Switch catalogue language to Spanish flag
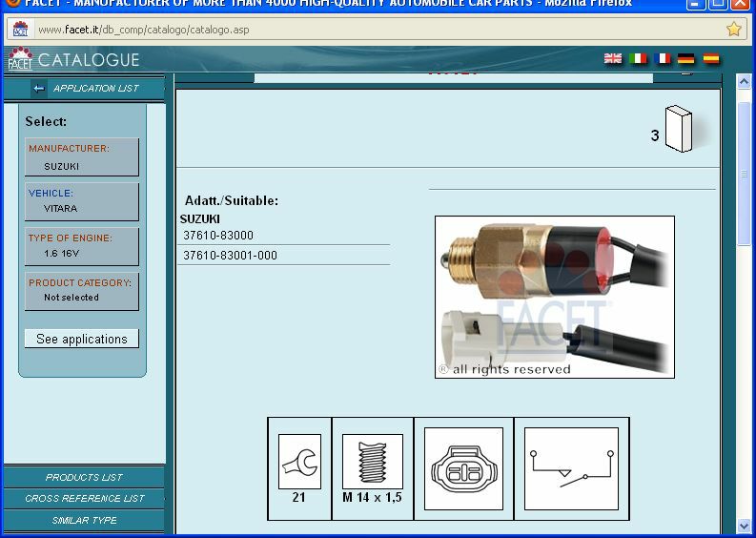This screenshot has width=756, height=538. (x=711, y=58)
